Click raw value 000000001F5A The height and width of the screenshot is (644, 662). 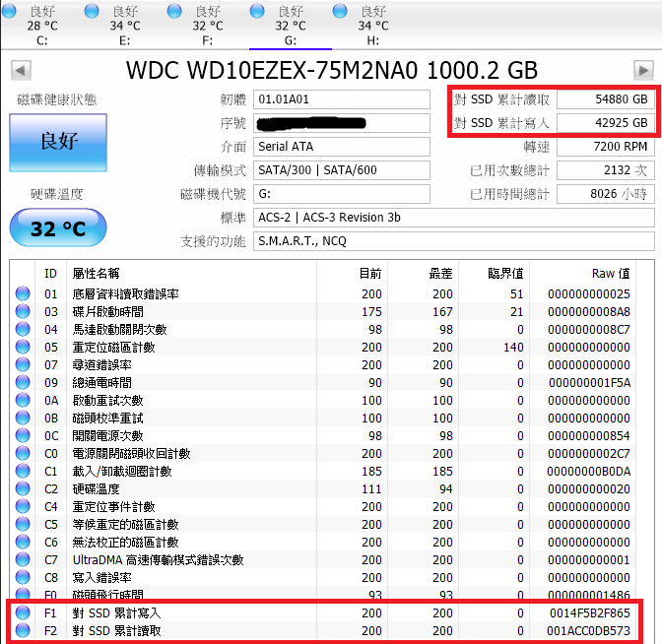click(x=589, y=382)
